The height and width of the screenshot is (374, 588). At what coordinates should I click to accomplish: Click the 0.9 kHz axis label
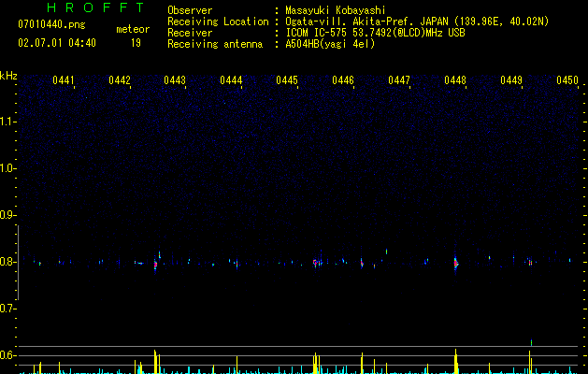click(7, 215)
